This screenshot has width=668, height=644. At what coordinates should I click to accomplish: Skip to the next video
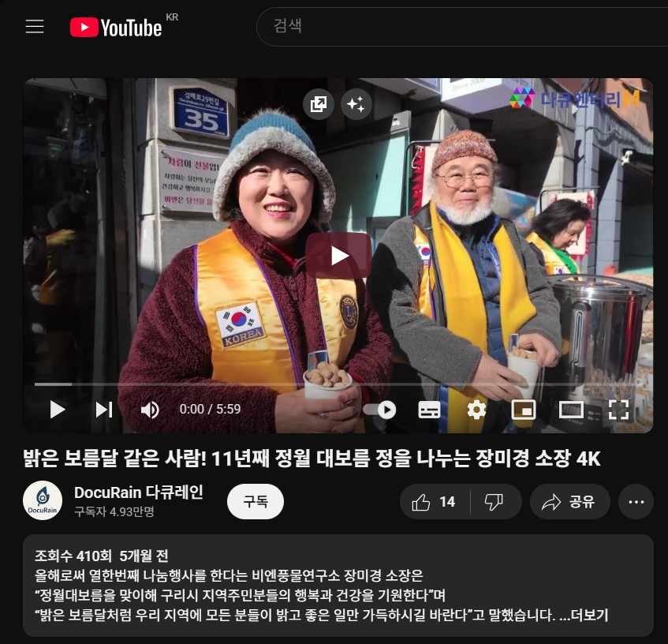click(103, 409)
